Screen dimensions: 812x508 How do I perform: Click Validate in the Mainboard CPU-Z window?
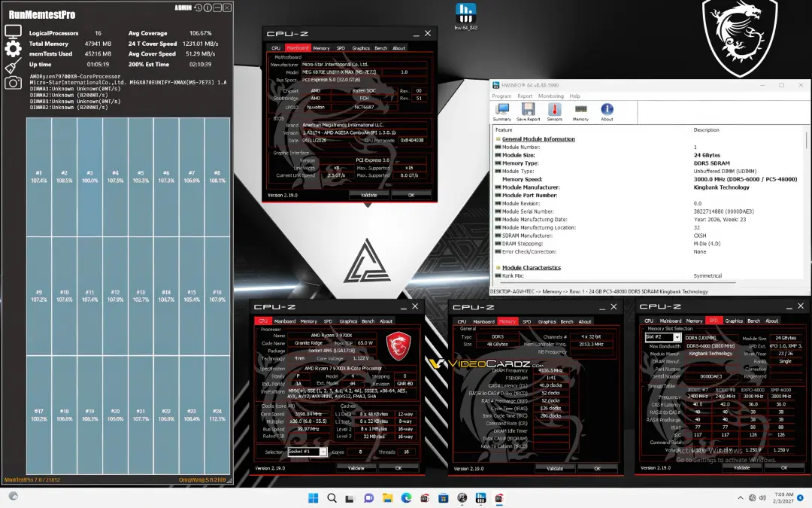point(368,196)
